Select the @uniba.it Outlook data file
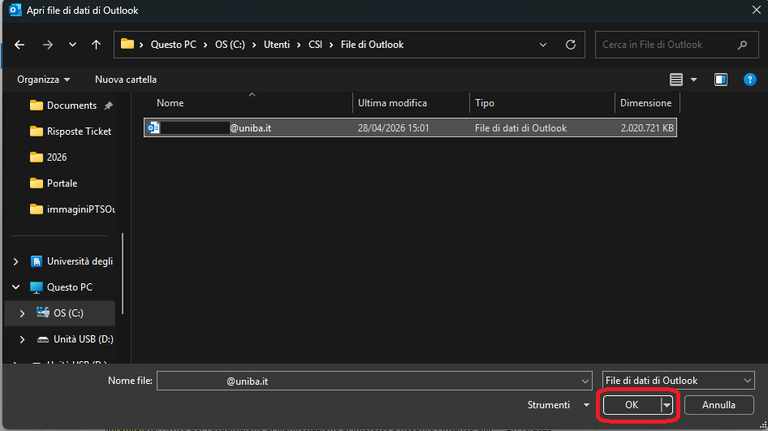 tap(410, 128)
